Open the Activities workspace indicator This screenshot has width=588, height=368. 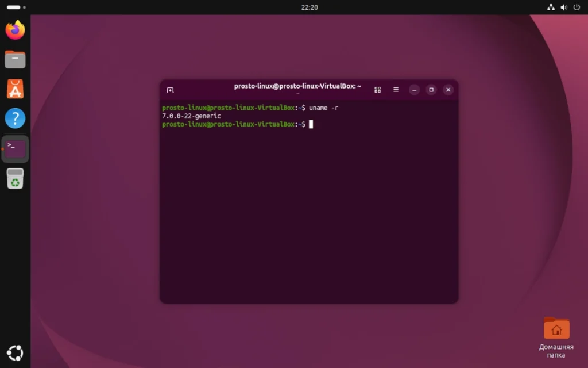click(16, 7)
